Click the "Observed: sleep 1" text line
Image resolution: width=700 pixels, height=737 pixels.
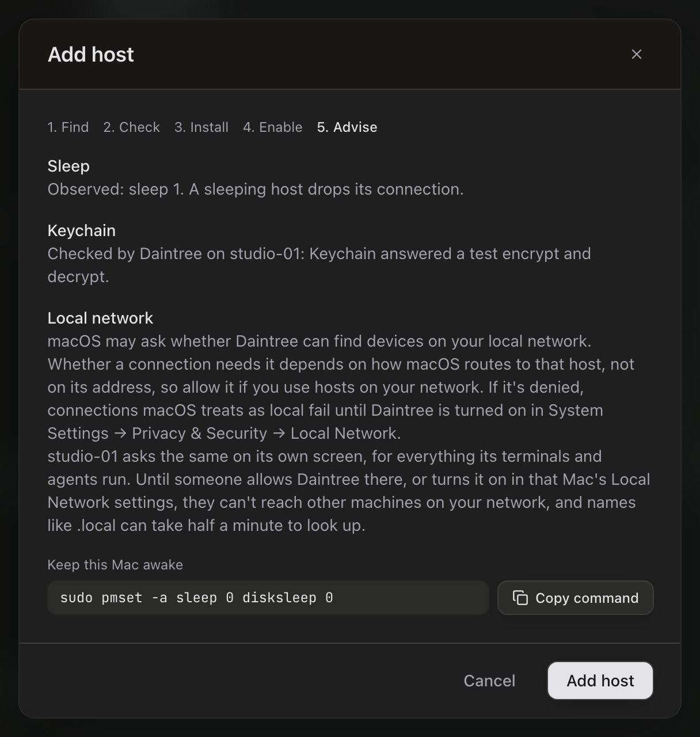coord(256,189)
